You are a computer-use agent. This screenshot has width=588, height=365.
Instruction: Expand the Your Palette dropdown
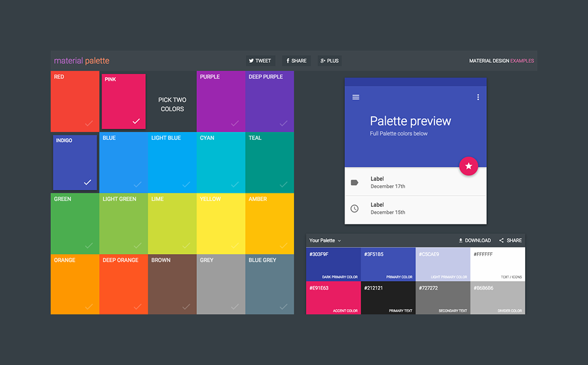(x=325, y=240)
